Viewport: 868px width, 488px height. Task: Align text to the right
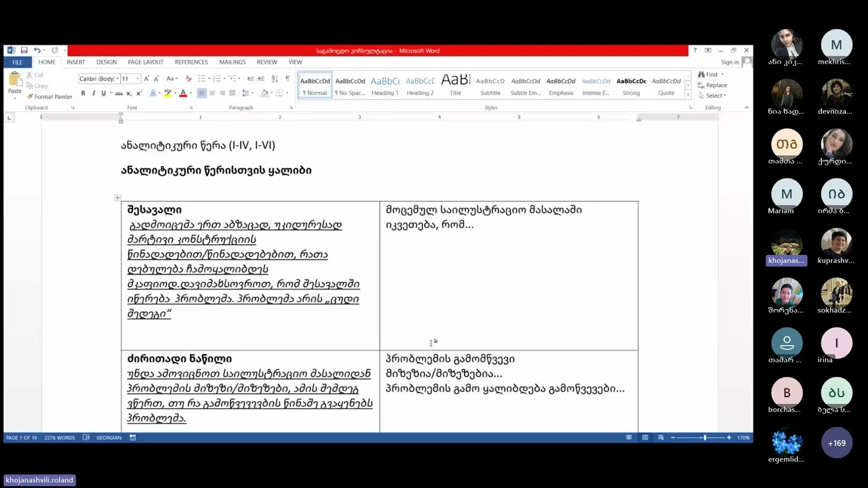(222, 94)
